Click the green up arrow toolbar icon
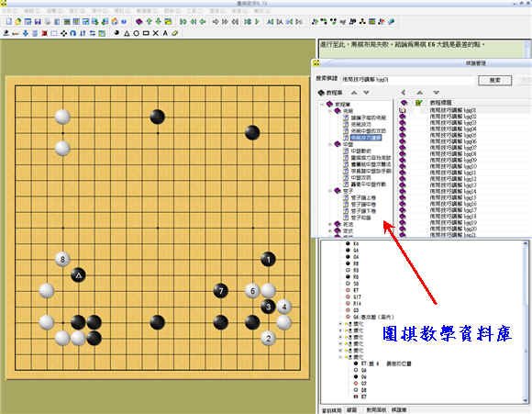The image size is (532, 414). (x=149, y=21)
